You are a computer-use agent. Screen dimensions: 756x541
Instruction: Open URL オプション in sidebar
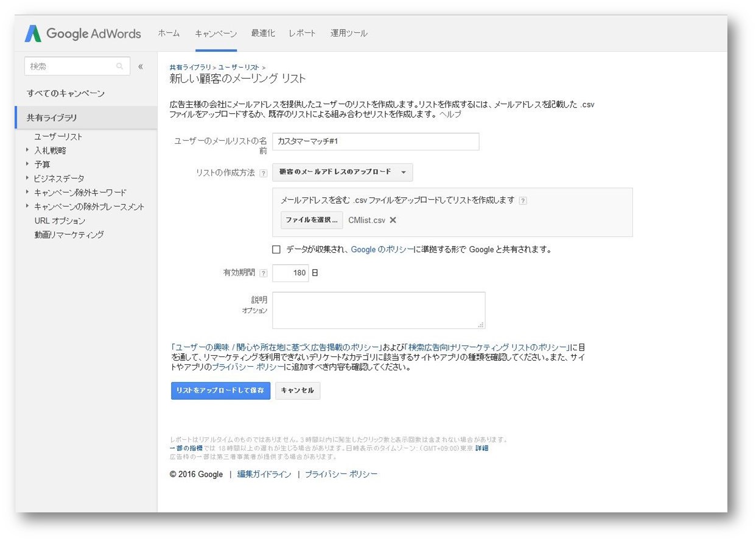click(x=60, y=221)
